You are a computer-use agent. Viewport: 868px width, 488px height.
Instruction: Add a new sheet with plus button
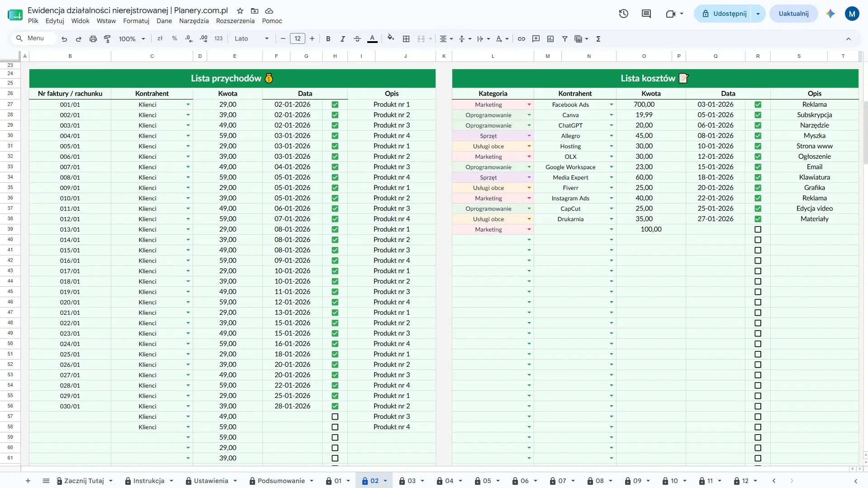[28, 481]
